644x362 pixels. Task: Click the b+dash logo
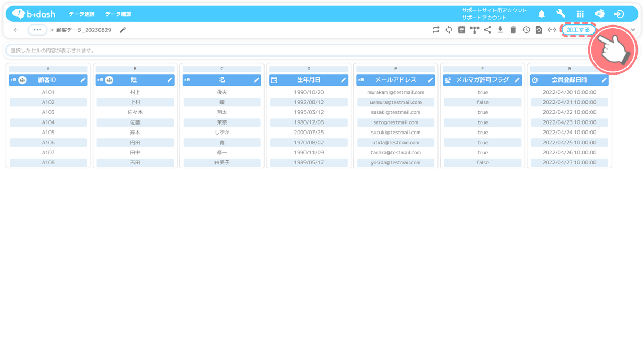coord(34,14)
